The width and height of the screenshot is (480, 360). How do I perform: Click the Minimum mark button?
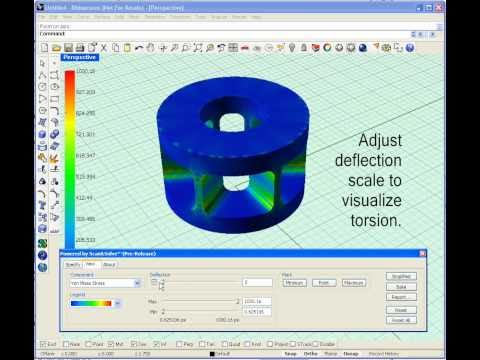(295, 283)
